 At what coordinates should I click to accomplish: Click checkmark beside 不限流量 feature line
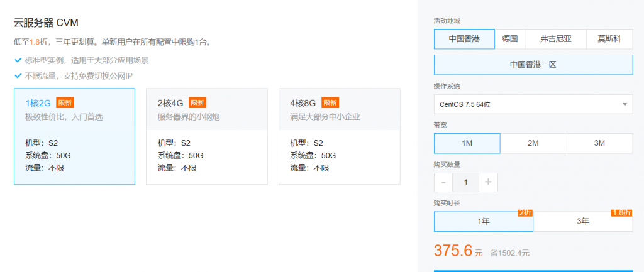[x=18, y=75]
